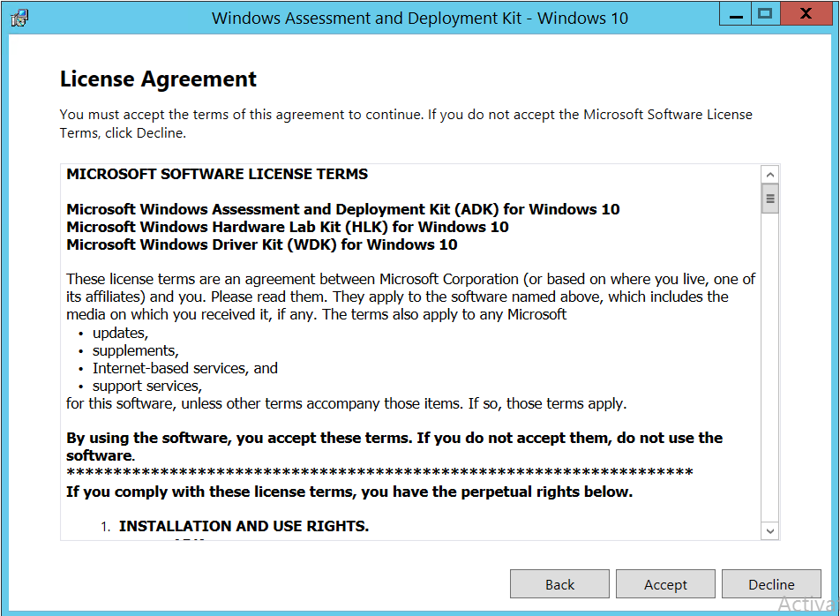Screen dimensions: 840x616
Task: Click the MICROSOFT SOFTWARE LICENSE TERMS heading
Action: click(x=217, y=174)
